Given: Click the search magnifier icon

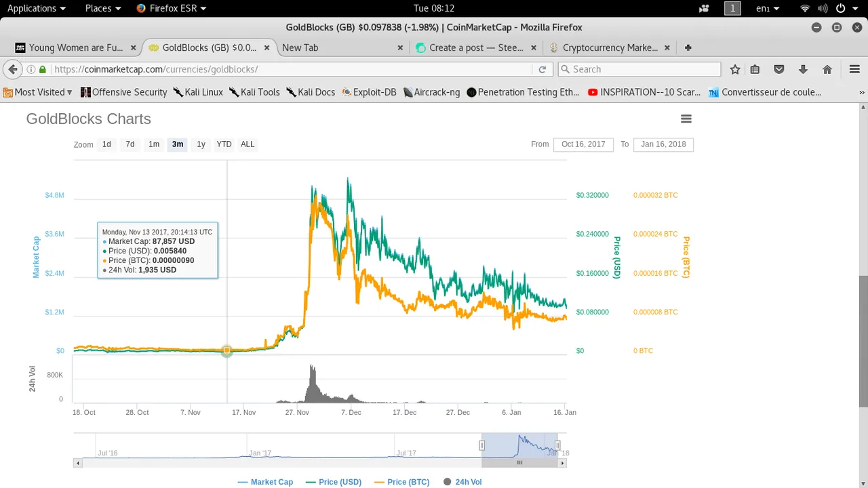Looking at the screenshot, I should pyautogui.click(x=564, y=69).
